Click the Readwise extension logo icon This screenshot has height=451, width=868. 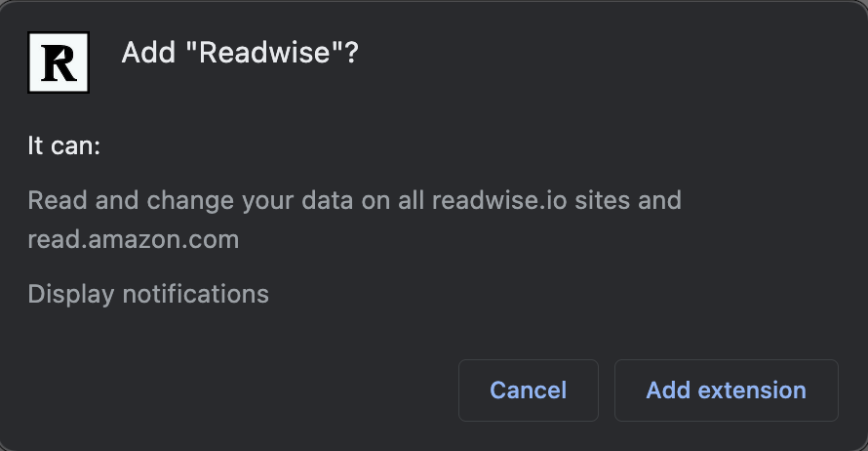pos(59,62)
